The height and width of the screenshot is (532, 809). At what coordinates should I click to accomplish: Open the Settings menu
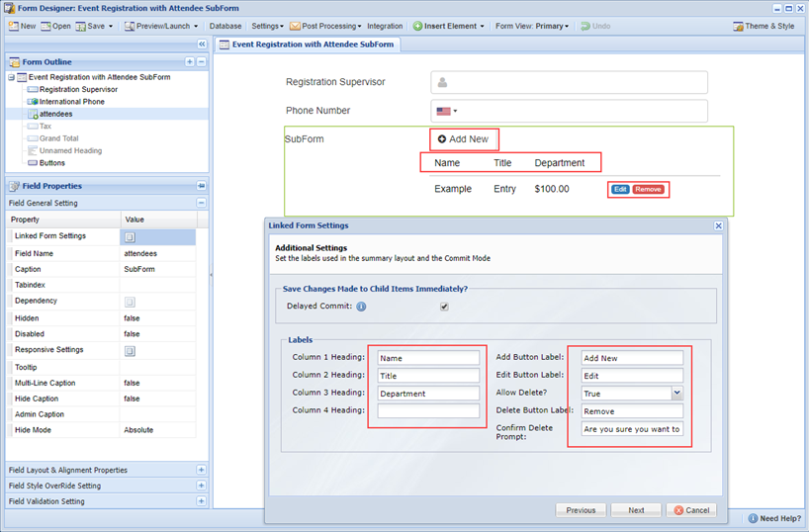[x=267, y=27]
